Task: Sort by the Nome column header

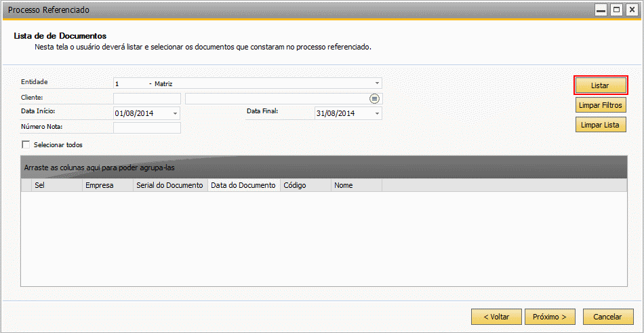Action: [x=357, y=185]
